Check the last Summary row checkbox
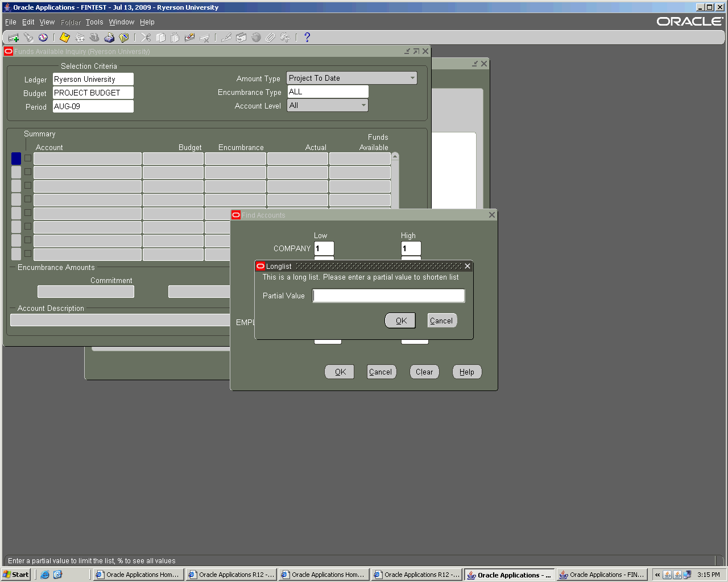Viewport: 728px width, 582px height. click(x=27, y=253)
